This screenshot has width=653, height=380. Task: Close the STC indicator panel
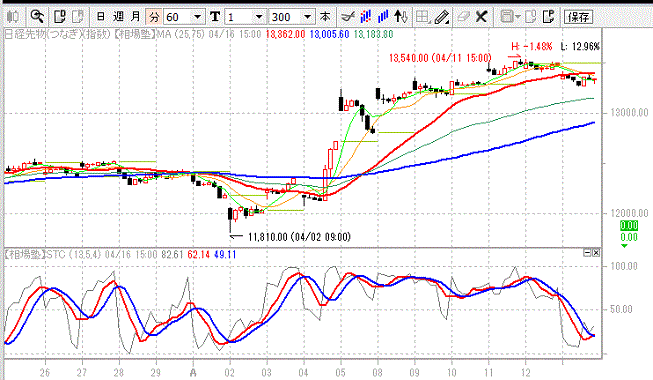(596, 253)
